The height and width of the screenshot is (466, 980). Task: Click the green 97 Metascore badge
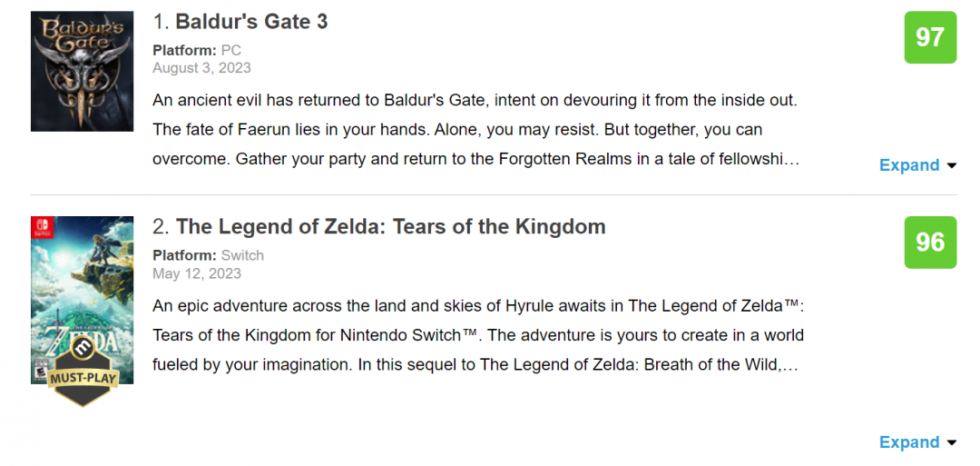coord(930,37)
